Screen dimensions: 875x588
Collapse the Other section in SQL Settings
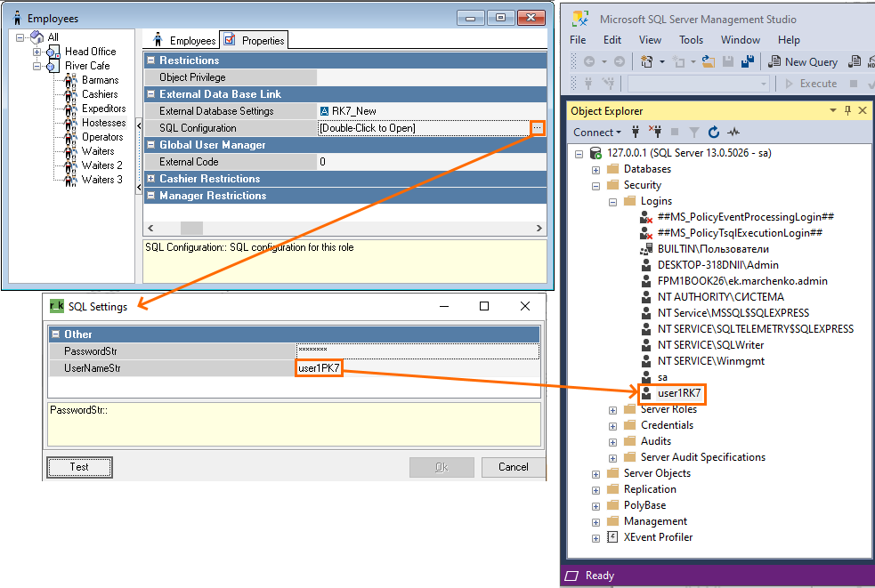pyautogui.click(x=55, y=334)
